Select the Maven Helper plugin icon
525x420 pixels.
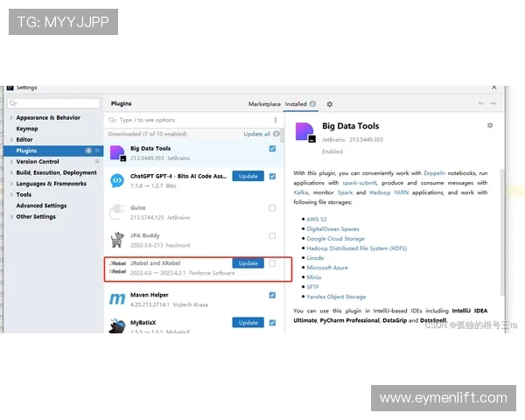coord(116,298)
